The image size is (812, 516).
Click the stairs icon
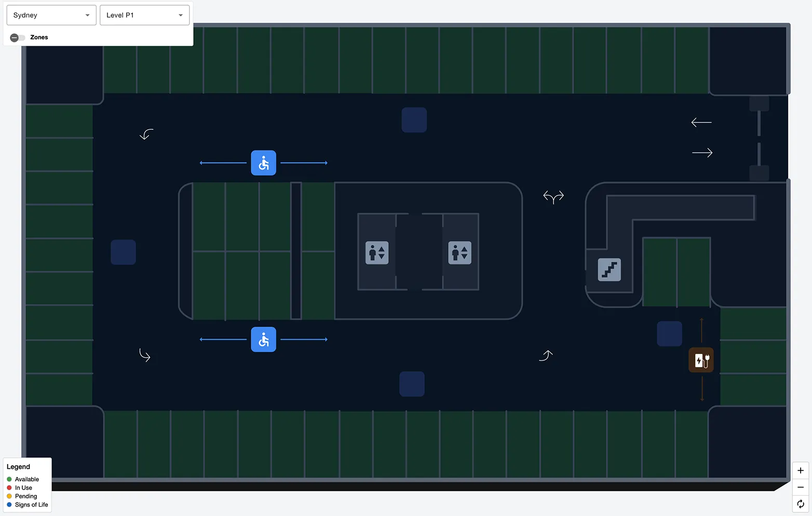(610, 269)
